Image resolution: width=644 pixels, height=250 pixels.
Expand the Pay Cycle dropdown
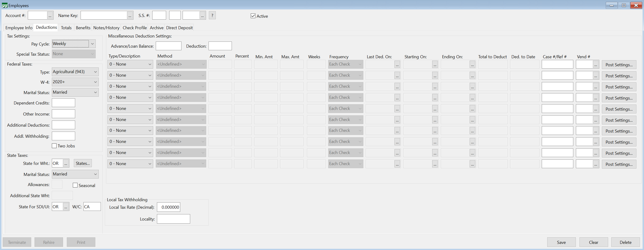[92, 44]
